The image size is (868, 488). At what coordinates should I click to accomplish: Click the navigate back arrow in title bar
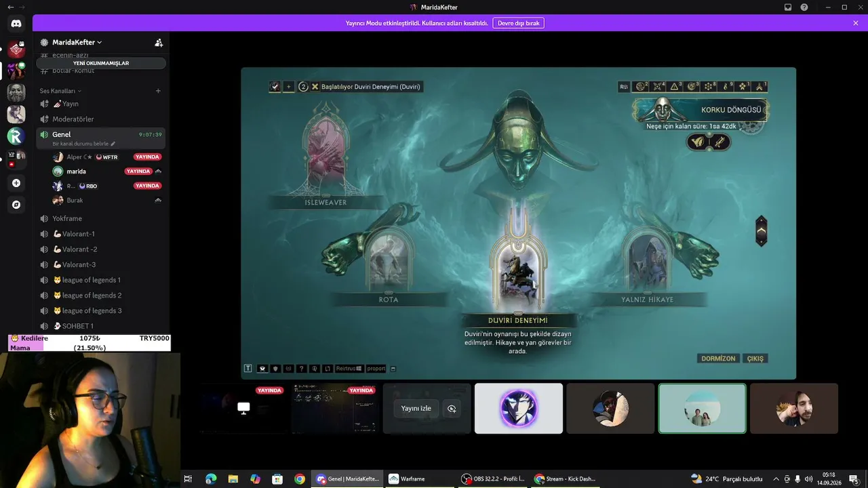(x=10, y=7)
